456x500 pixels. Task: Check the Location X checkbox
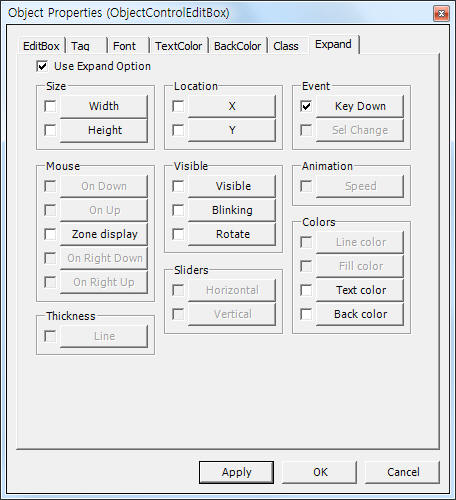tap(178, 106)
